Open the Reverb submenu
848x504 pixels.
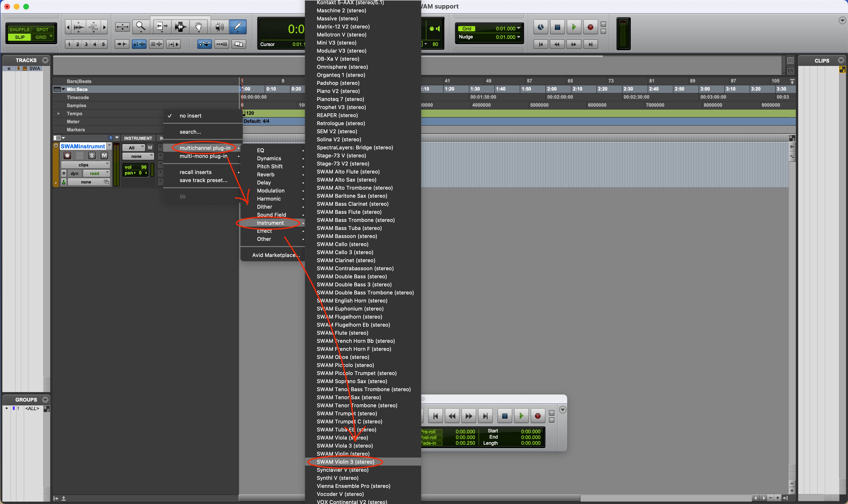[266, 174]
